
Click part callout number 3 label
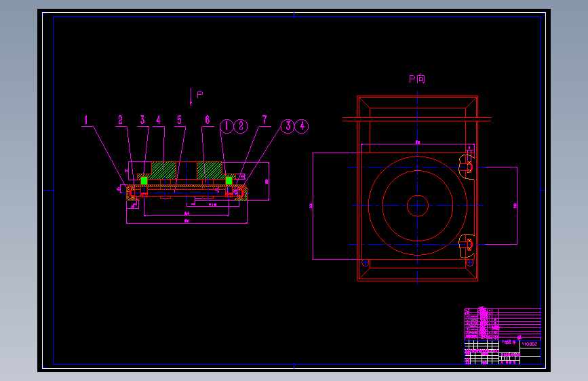point(142,120)
